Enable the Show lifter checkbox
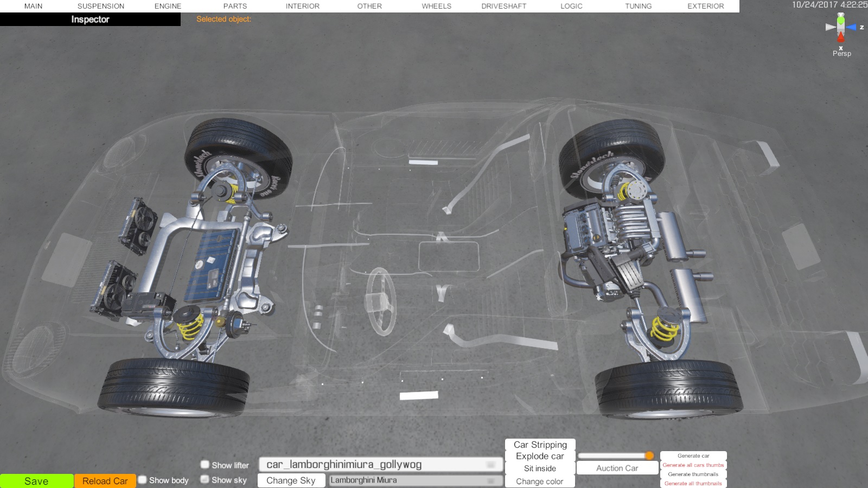 click(x=205, y=465)
